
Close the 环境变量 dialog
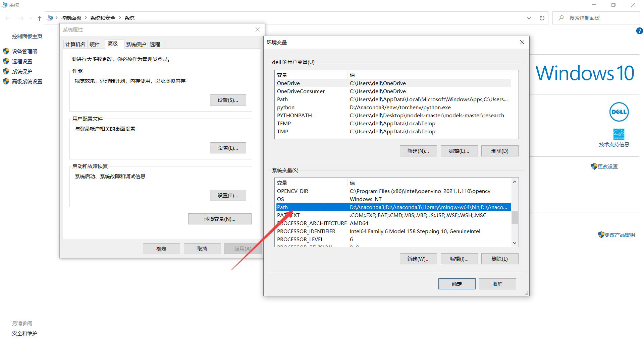pyautogui.click(x=522, y=42)
